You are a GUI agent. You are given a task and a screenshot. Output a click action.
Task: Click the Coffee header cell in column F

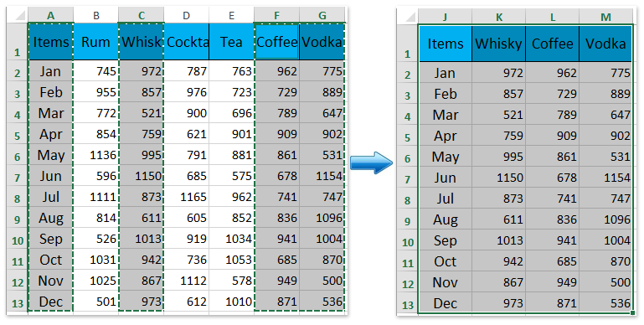point(276,42)
